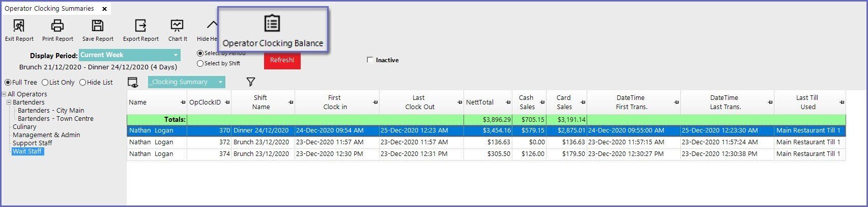This screenshot has width=868, height=207.
Task: Click the filter funnel icon
Action: tap(250, 82)
